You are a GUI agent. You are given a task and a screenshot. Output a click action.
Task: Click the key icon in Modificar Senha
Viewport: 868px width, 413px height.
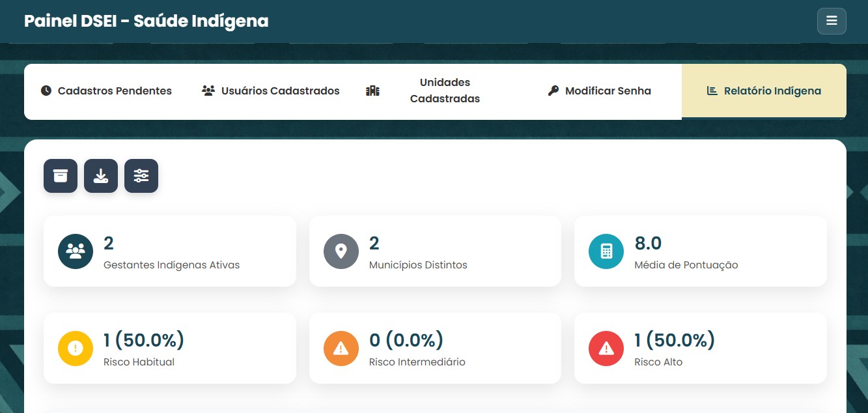point(553,91)
